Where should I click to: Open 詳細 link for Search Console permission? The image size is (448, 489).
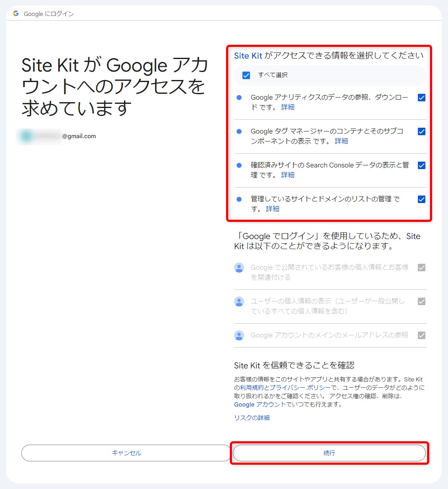(x=288, y=175)
